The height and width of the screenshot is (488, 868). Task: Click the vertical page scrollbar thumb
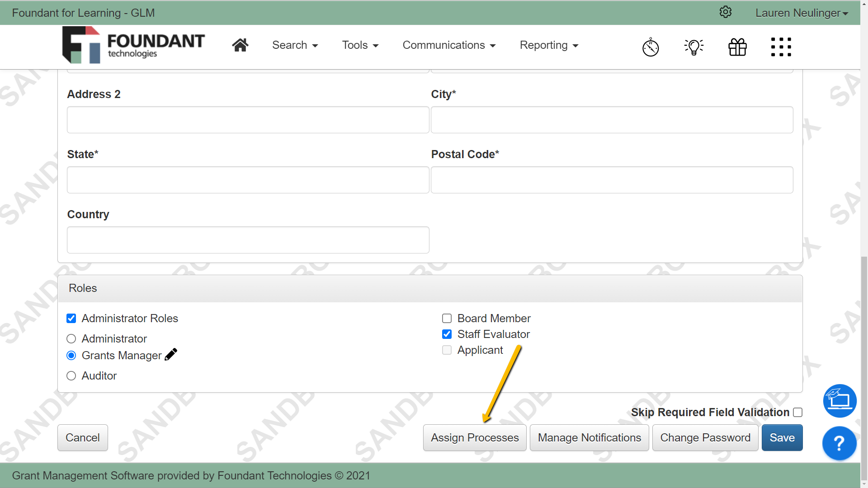tap(864, 368)
